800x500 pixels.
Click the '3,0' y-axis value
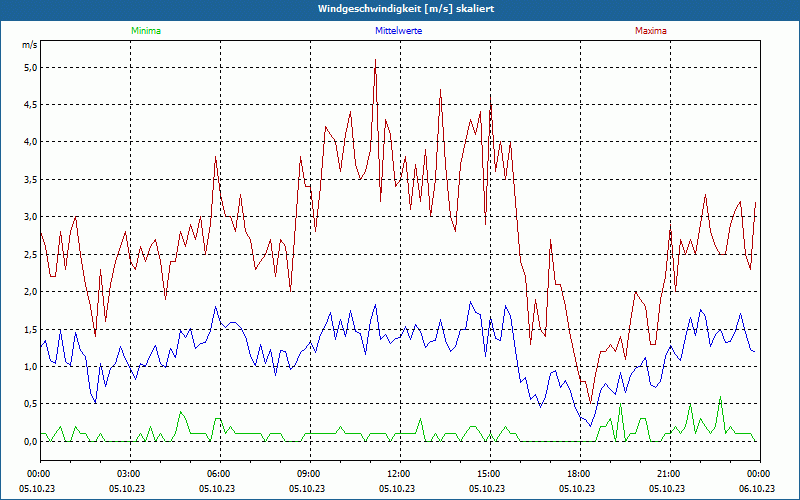point(31,217)
